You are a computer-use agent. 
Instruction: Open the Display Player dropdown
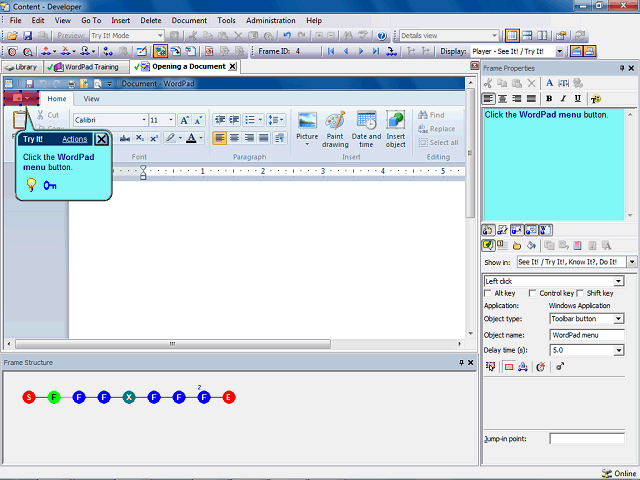coord(560,51)
